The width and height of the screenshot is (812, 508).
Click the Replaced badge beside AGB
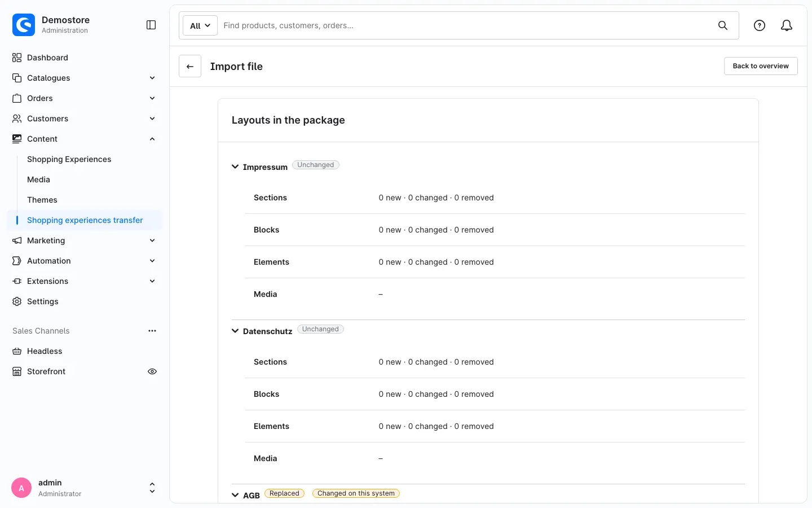coord(284,493)
